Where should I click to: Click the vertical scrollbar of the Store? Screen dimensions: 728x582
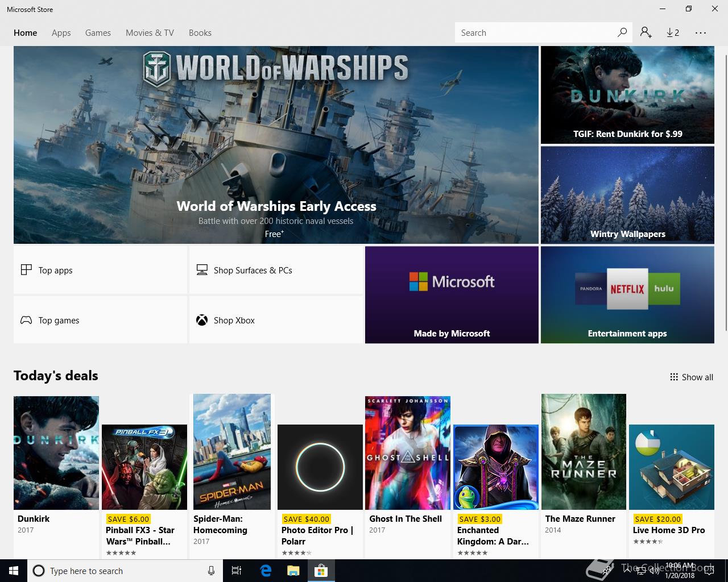[x=725, y=193]
